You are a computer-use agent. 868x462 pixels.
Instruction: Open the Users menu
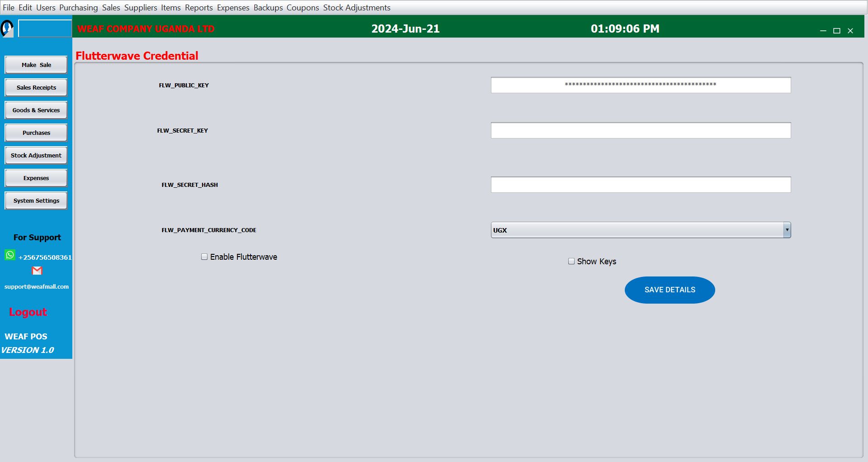tap(46, 8)
